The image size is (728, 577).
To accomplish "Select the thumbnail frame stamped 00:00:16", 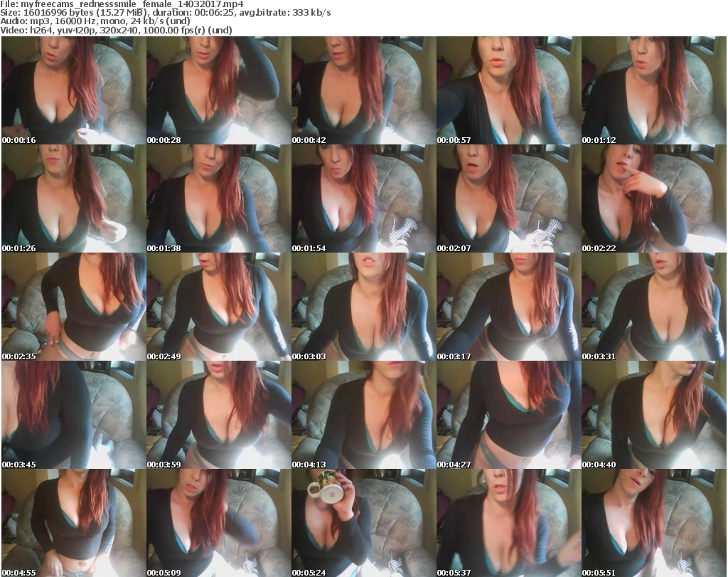I will [74, 90].
